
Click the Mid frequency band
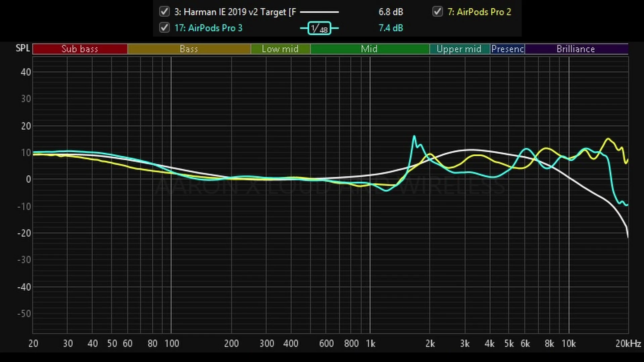click(370, 49)
